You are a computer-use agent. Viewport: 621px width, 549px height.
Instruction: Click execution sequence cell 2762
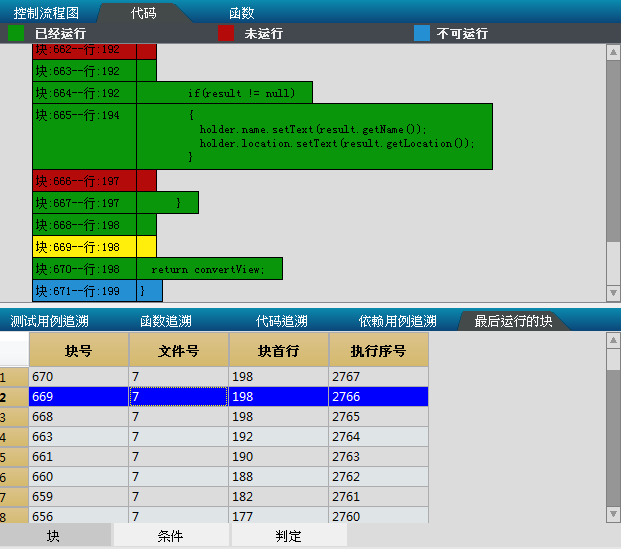tap(379, 477)
